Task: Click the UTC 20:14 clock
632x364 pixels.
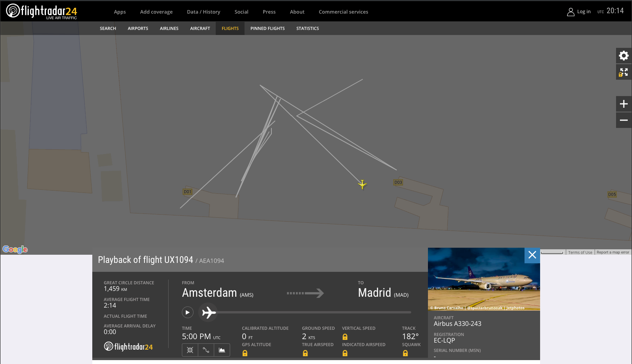Action: coord(611,11)
